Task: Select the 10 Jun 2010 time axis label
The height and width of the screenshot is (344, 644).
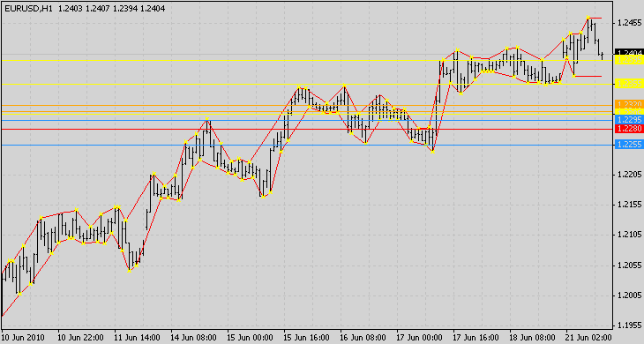Action: pyautogui.click(x=24, y=338)
